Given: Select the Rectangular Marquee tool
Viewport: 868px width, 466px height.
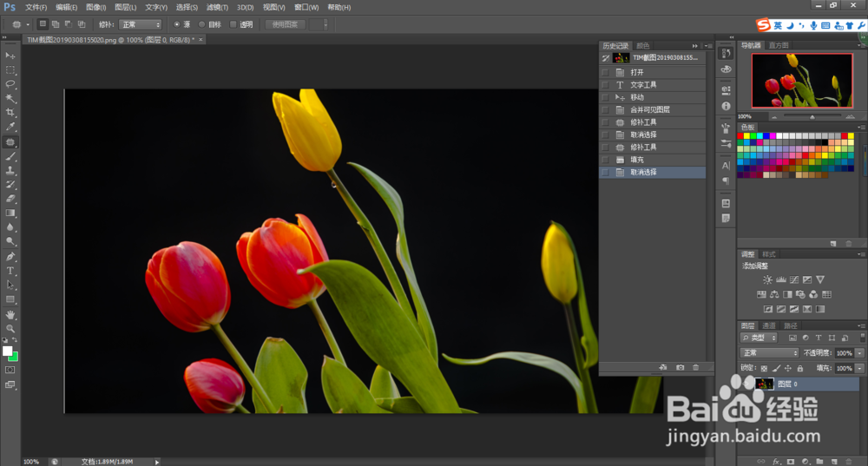Looking at the screenshot, I should [10, 70].
